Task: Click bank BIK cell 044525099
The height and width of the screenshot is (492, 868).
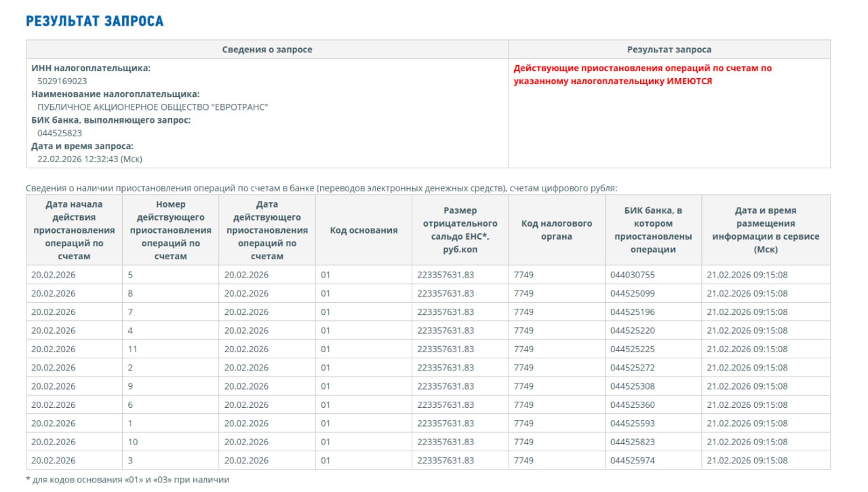Action: coord(632,294)
